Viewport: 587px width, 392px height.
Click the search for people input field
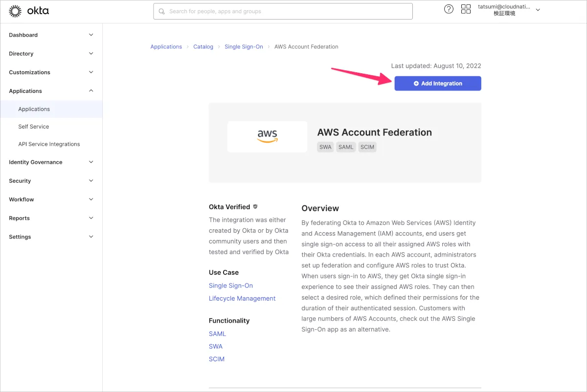tap(289, 11)
